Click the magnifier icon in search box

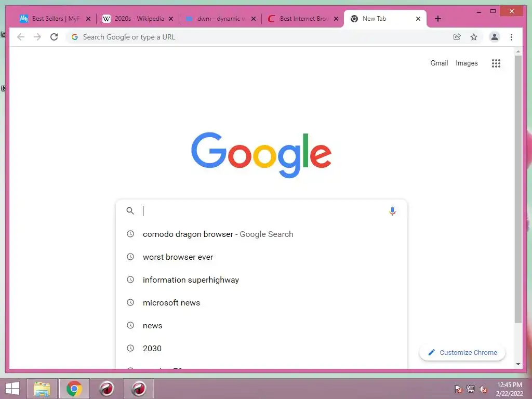130,211
